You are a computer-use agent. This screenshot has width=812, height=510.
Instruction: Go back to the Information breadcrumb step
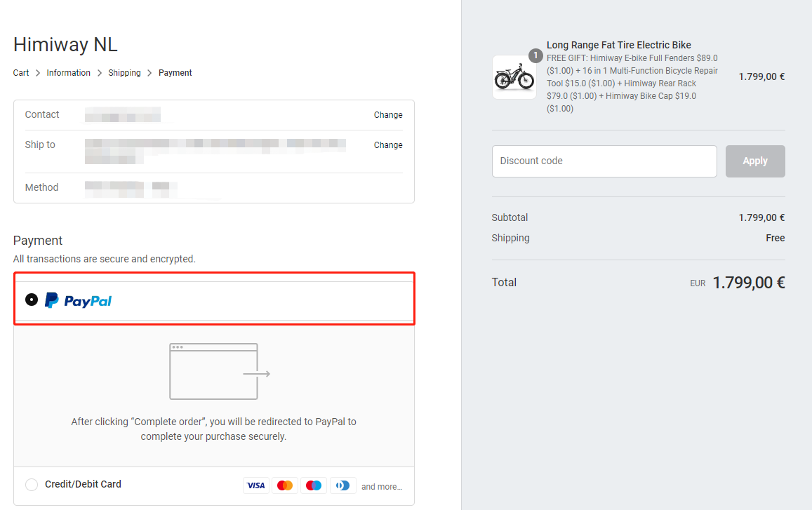[x=68, y=72]
